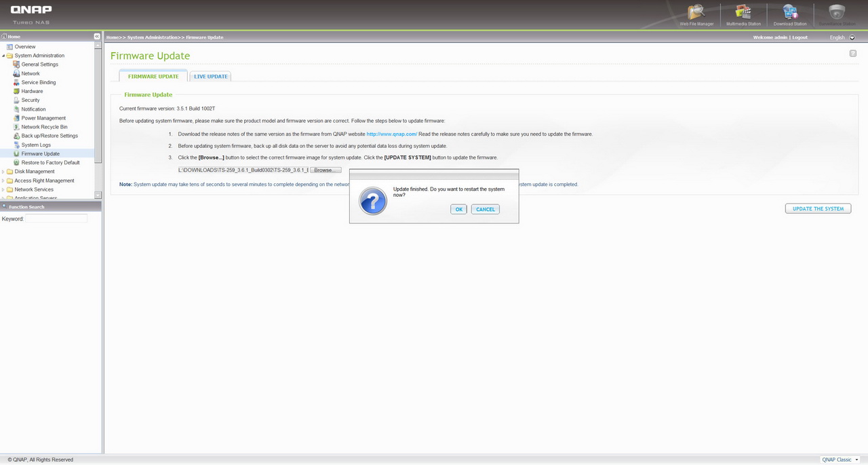
Task: Click Cancel in the restart dialog
Action: (x=486, y=209)
